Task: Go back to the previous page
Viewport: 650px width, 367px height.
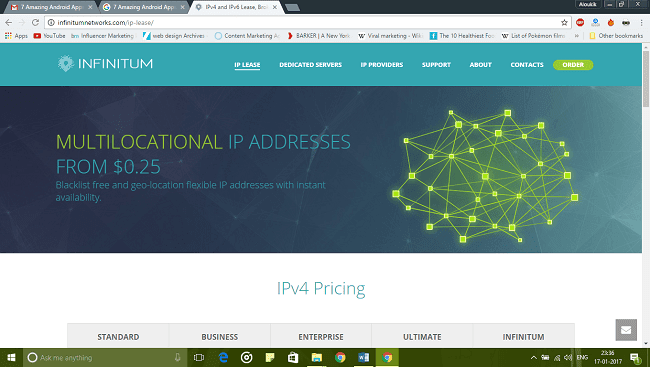Action: click(x=8, y=22)
